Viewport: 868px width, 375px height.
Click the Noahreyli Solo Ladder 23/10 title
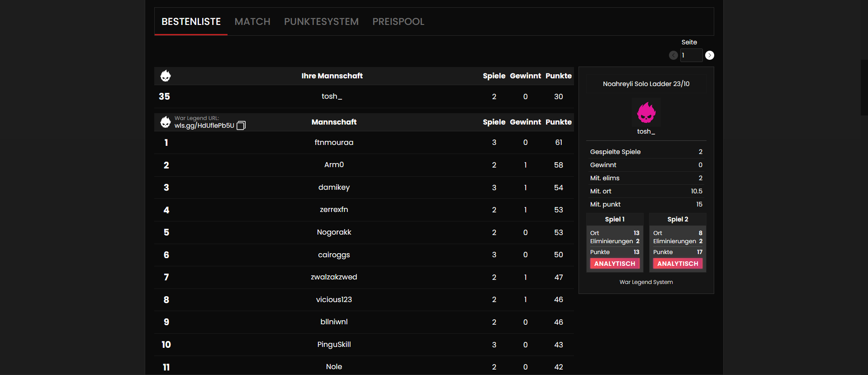[x=646, y=84]
